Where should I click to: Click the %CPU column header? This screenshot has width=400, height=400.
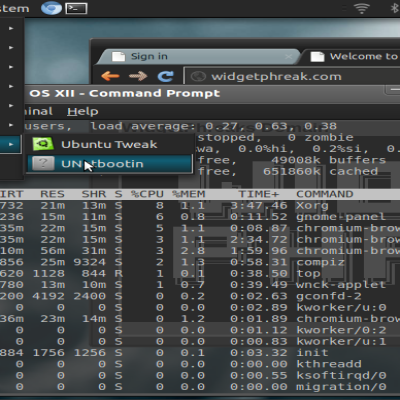pos(147,194)
